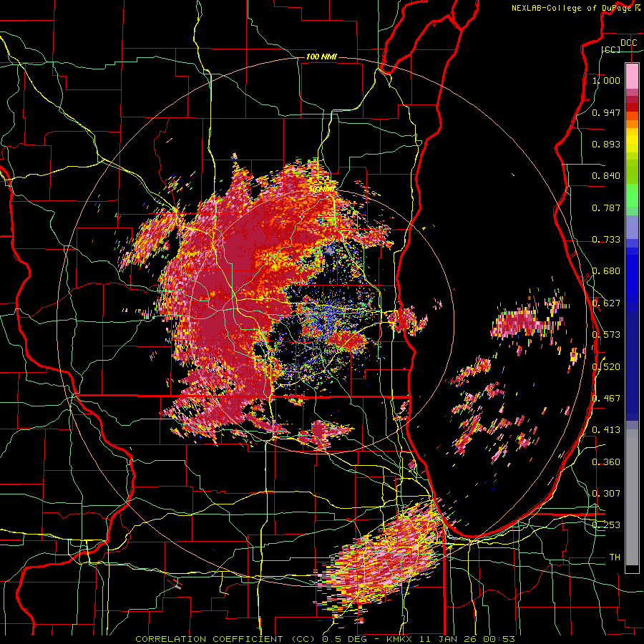Click the TH label on the color scale

pyautogui.click(x=615, y=557)
